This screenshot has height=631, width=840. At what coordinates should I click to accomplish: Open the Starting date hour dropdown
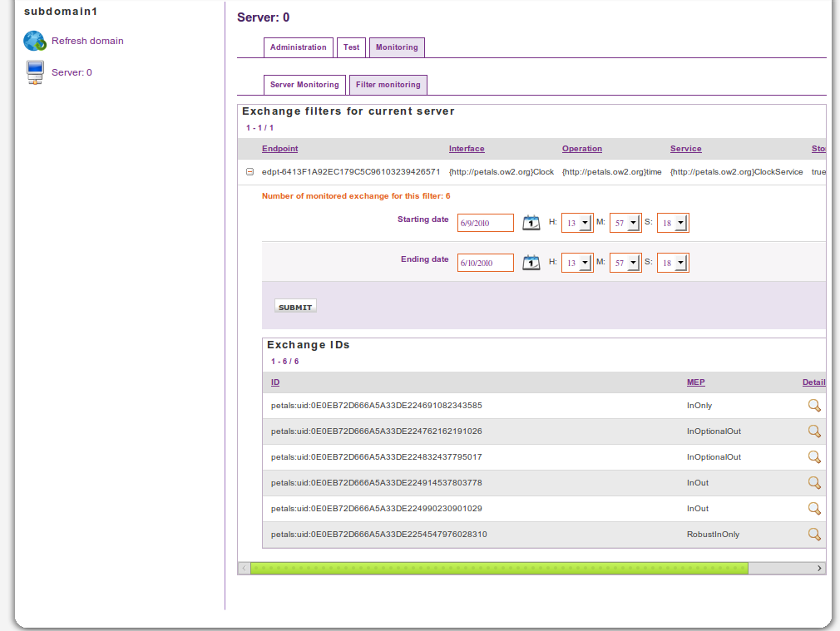point(585,223)
